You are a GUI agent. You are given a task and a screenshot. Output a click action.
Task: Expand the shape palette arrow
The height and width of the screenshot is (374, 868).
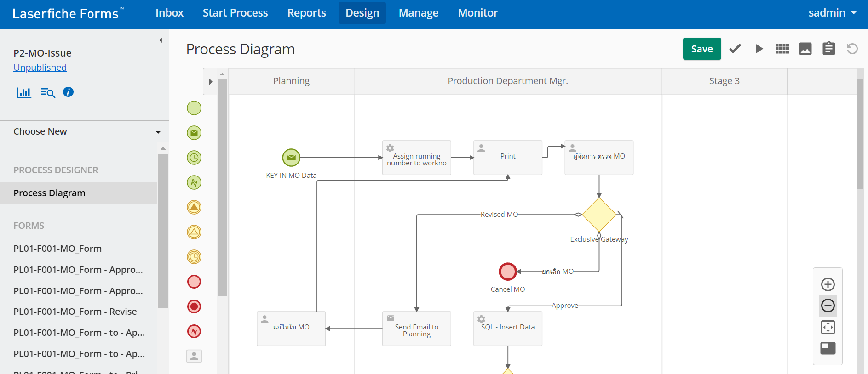(210, 82)
